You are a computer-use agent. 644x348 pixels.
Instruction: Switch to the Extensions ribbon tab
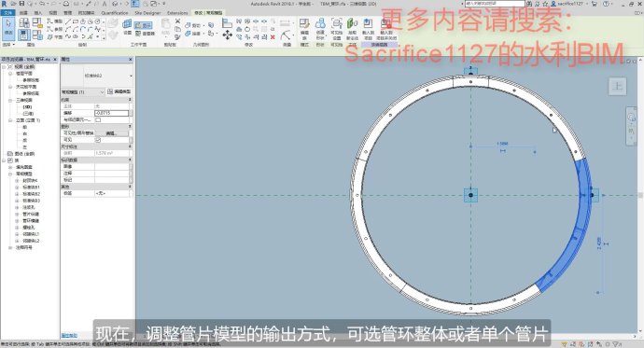coord(177,13)
